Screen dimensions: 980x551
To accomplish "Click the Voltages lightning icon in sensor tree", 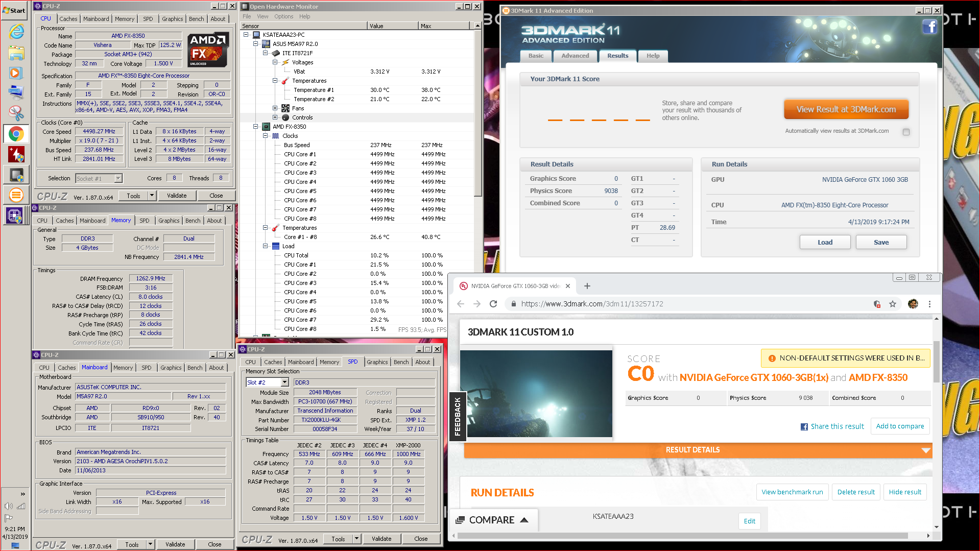I will click(285, 62).
